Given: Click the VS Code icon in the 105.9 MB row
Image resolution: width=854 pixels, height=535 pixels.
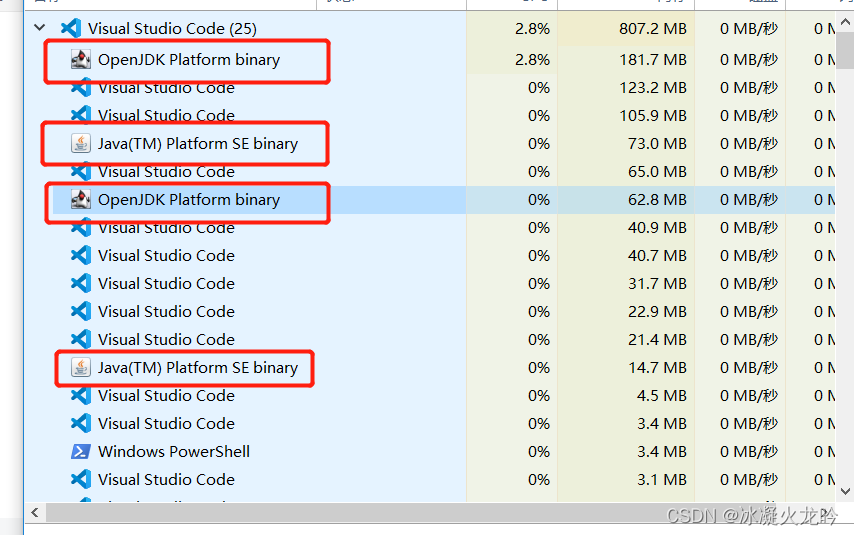Looking at the screenshot, I should tap(81, 115).
